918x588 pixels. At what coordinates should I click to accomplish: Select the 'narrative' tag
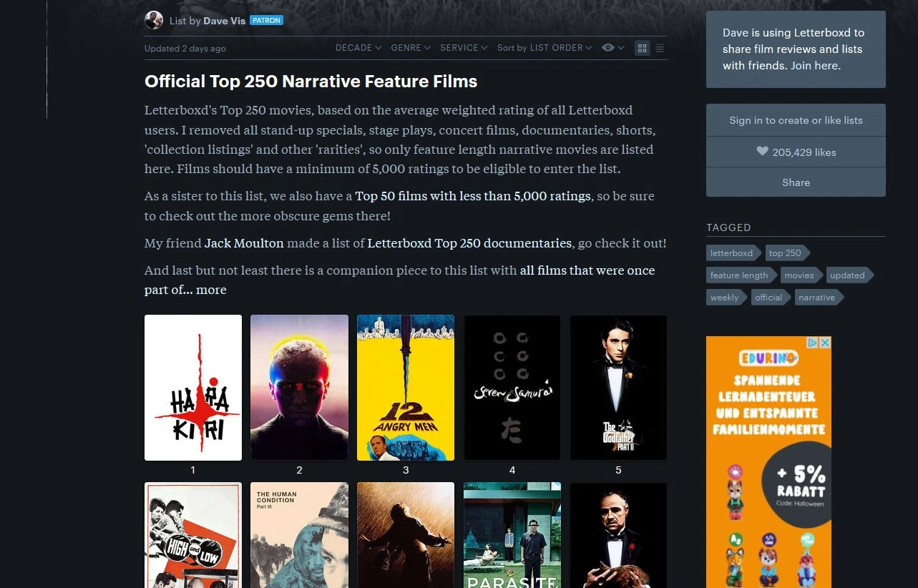pyautogui.click(x=818, y=297)
